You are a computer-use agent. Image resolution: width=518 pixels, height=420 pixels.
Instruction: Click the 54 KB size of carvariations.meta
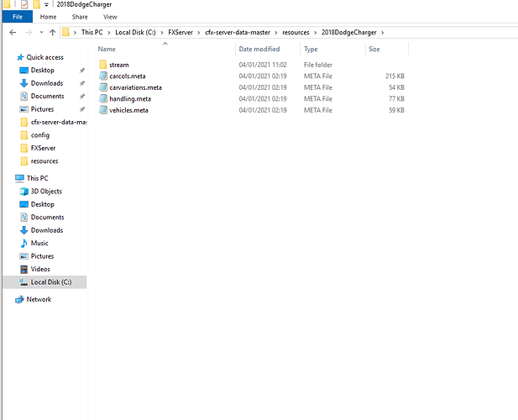pyautogui.click(x=396, y=87)
